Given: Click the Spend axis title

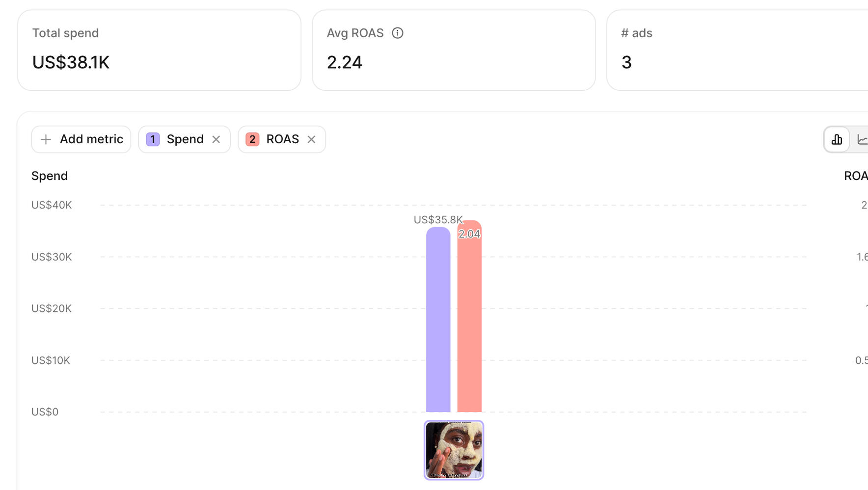Looking at the screenshot, I should coord(50,176).
